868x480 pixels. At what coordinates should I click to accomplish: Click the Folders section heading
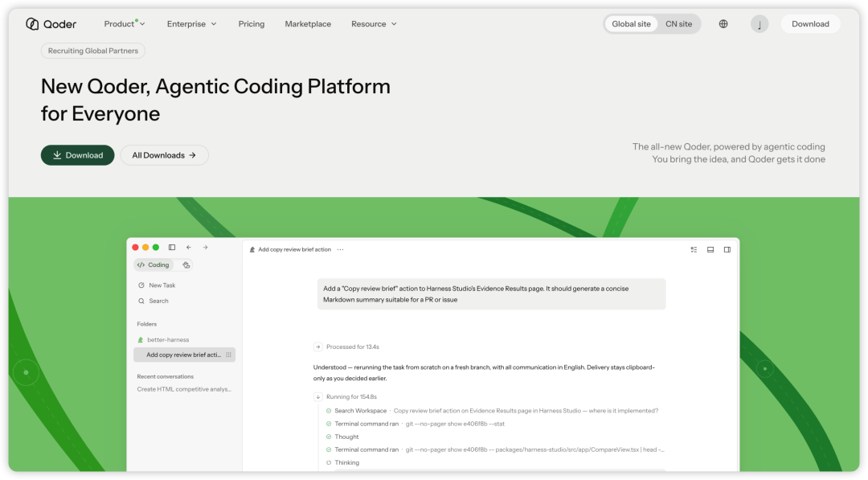point(147,324)
